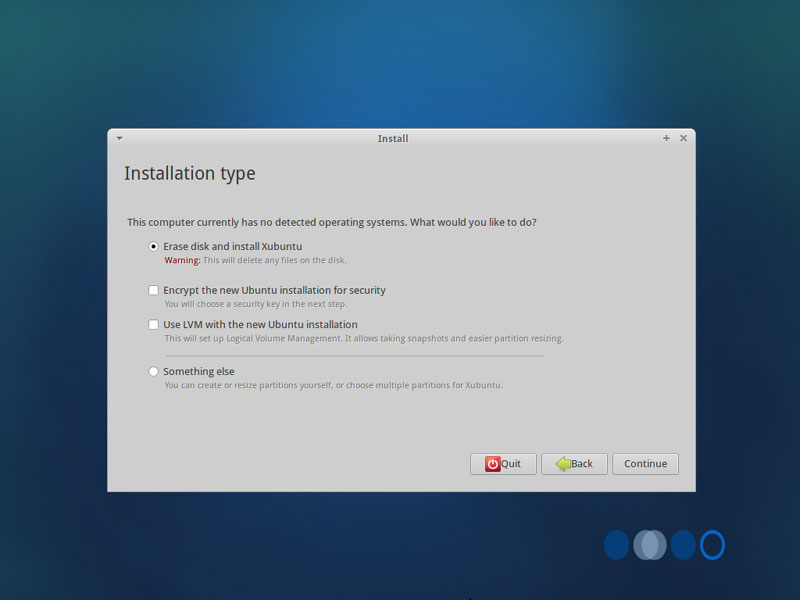Screen dimensions: 800x600
Task: Click the Quit button label
Action: coord(511,464)
